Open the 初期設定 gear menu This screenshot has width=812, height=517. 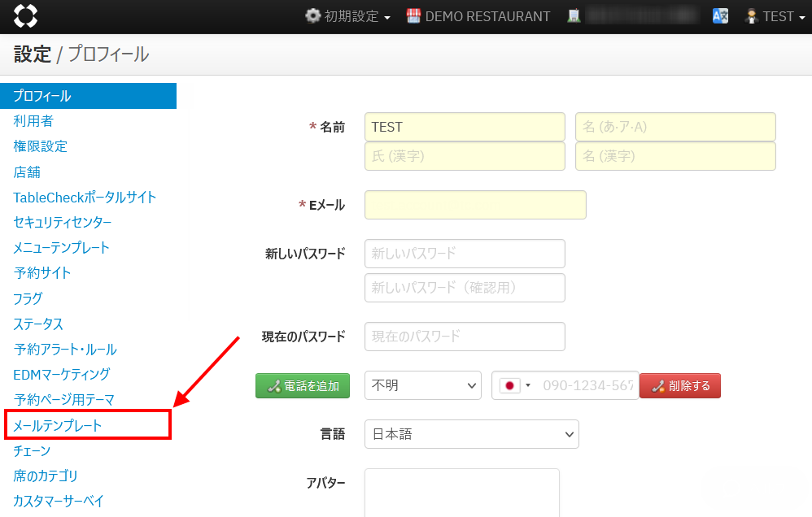click(347, 16)
